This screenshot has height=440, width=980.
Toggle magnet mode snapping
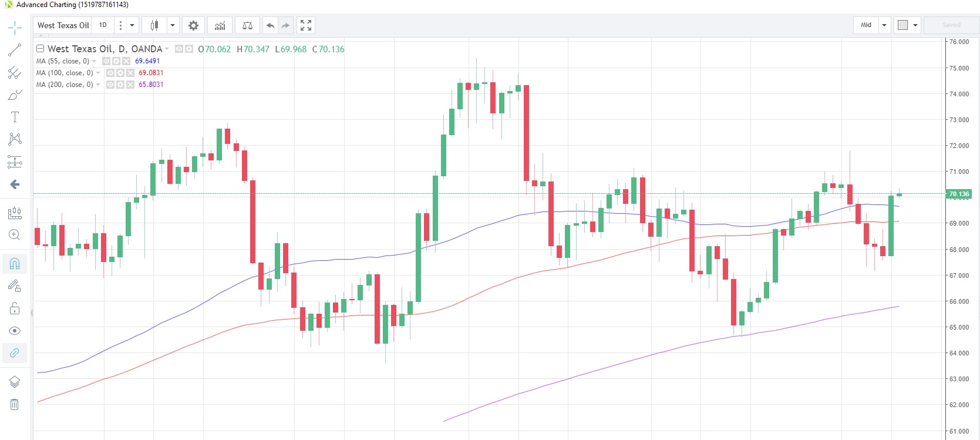(15, 264)
